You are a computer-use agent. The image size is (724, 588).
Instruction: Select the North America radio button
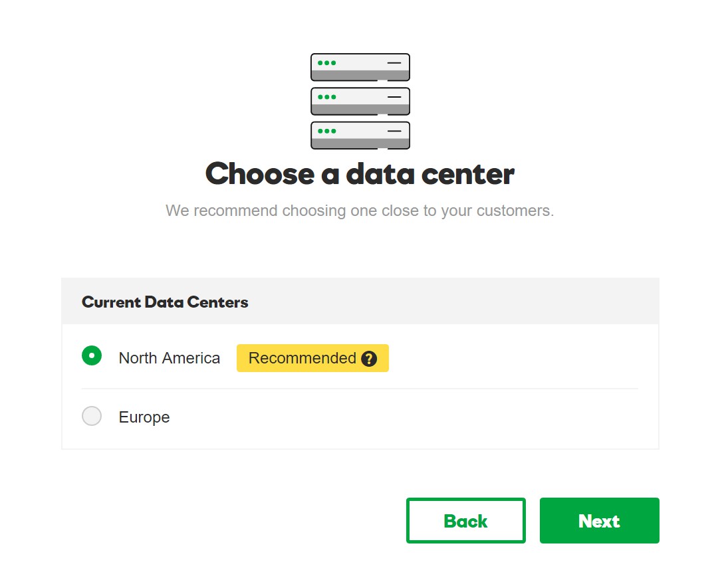pyautogui.click(x=92, y=356)
